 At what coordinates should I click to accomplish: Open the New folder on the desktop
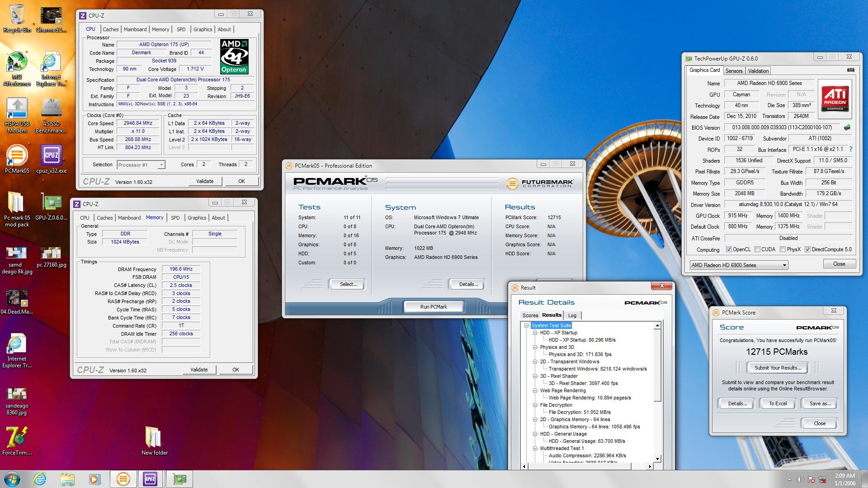(154, 441)
